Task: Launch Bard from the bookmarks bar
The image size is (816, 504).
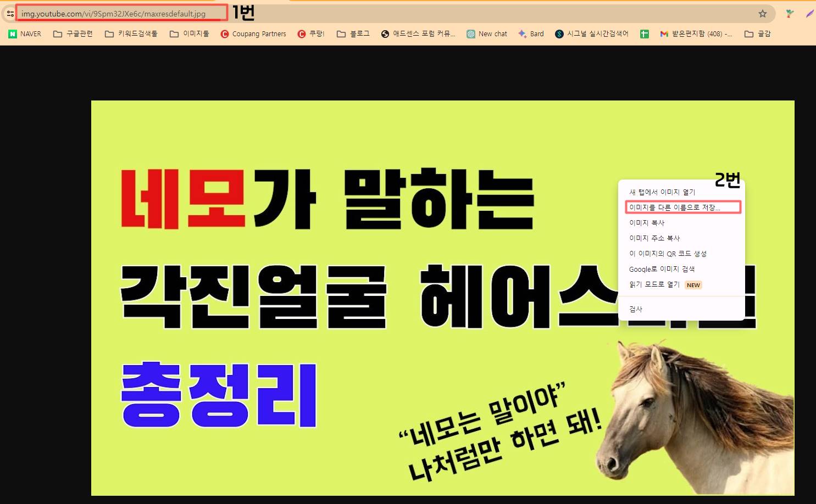Action: tap(531, 33)
